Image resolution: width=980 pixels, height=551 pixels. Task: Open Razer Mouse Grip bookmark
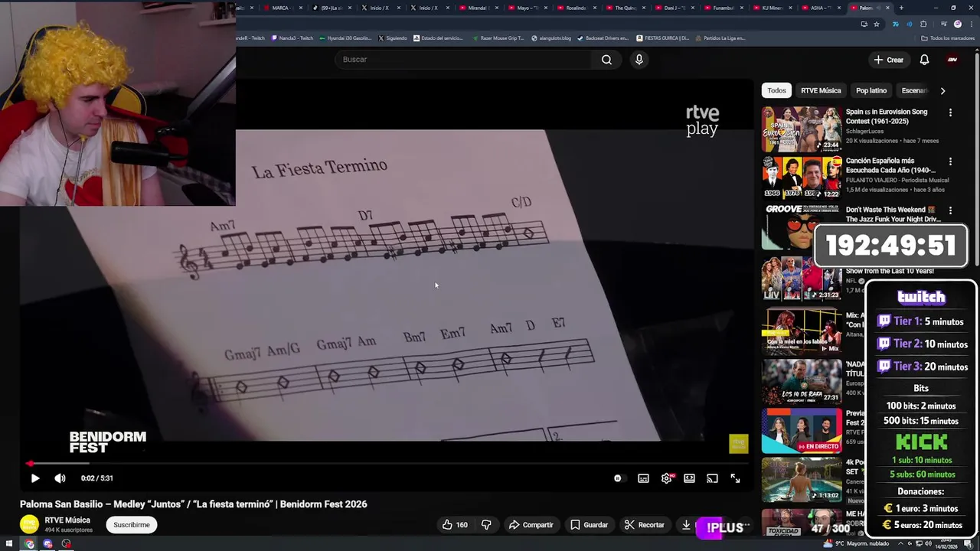coord(498,38)
